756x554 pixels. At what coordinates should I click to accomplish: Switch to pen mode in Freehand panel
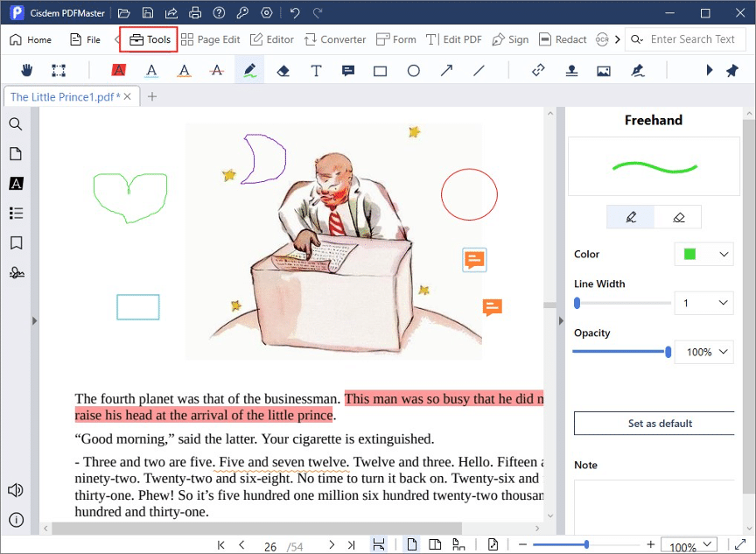point(630,217)
